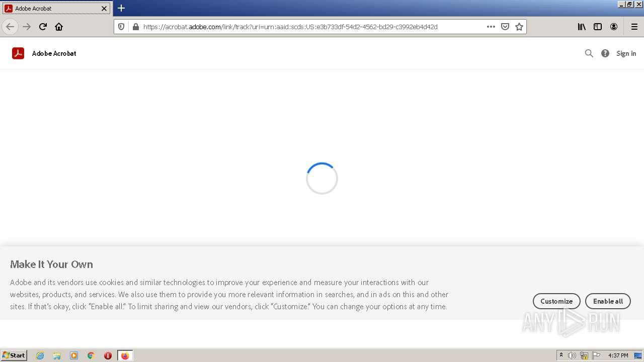644x362 pixels.
Task: Toggle the sidebar view
Action: coord(598,27)
